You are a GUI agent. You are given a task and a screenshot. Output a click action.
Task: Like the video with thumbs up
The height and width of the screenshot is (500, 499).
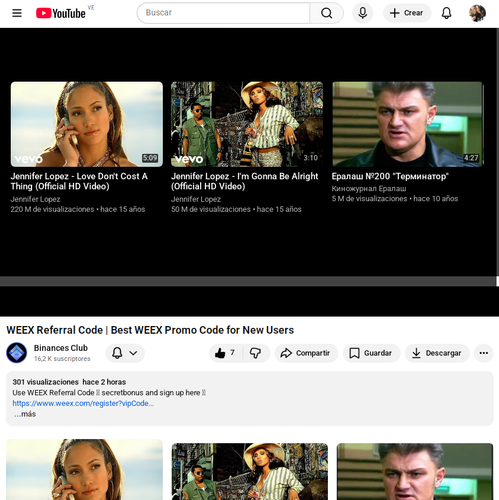(x=226, y=353)
